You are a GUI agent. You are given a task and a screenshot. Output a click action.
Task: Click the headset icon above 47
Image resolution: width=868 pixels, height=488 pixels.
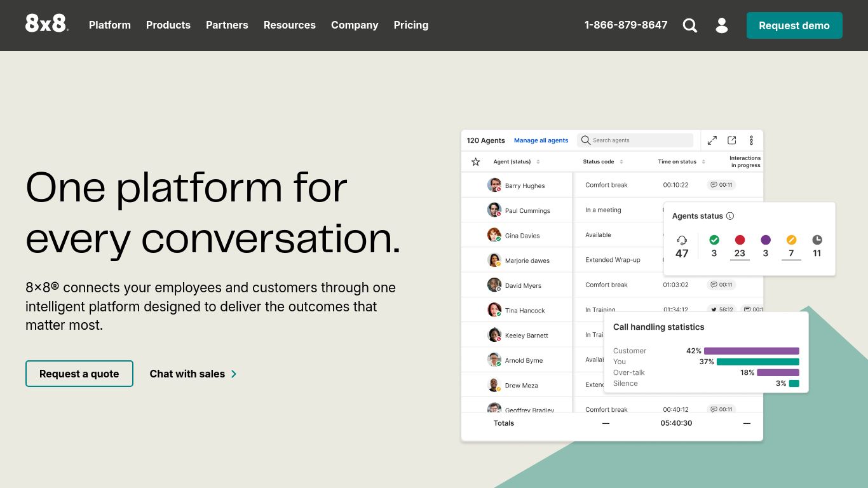[x=682, y=240]
